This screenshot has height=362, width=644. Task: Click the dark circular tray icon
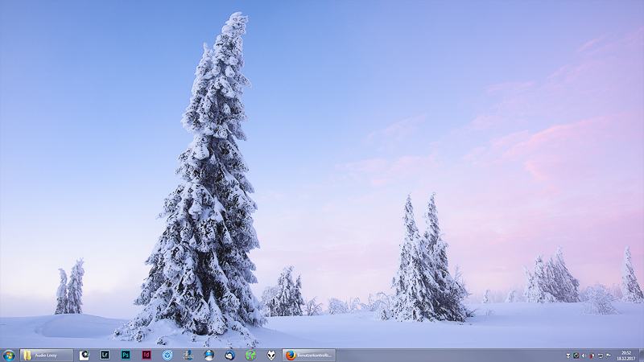pos(576,356)
